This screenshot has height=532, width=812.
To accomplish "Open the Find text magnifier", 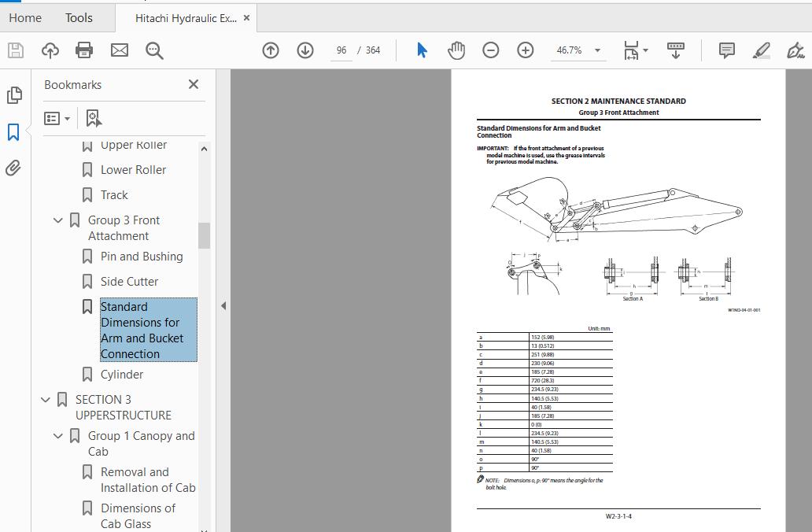I will point(154,50).
